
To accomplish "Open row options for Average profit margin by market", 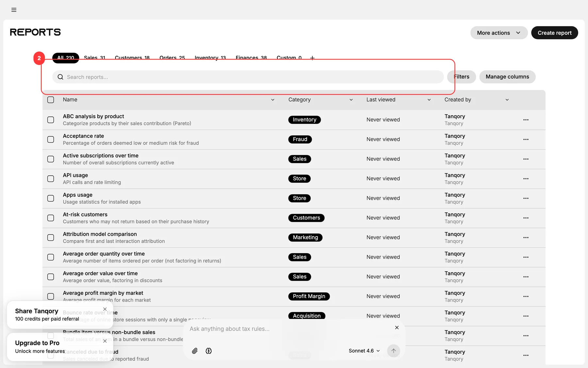I will [526, 296].
